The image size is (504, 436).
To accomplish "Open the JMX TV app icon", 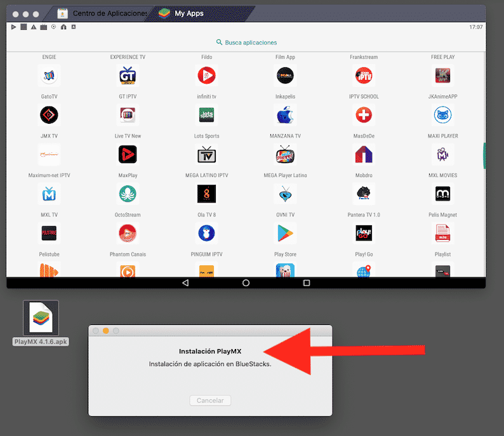I will pyautogui.click(x=49, y=115).
